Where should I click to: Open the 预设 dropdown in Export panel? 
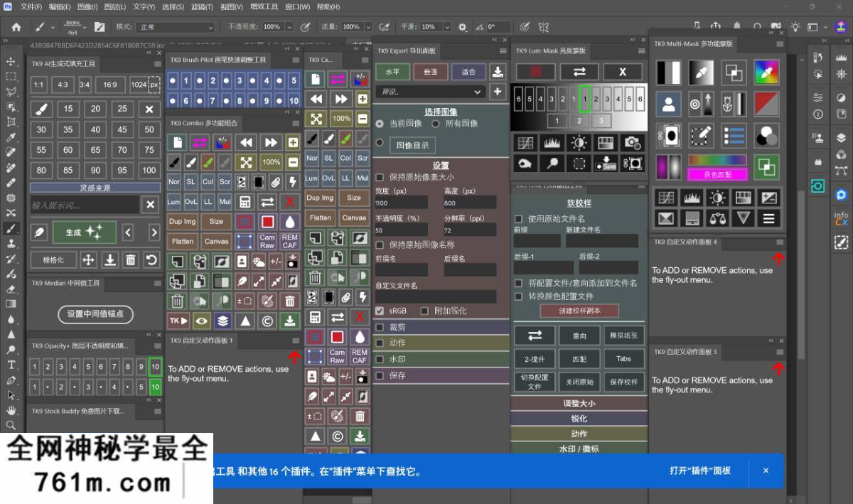[x=430, y=92]
